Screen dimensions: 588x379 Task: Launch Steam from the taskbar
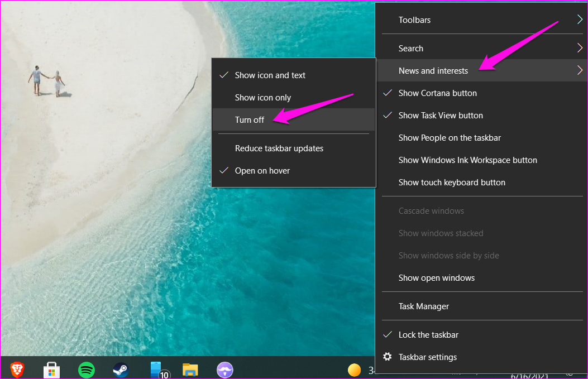click(x=121, y=370)
